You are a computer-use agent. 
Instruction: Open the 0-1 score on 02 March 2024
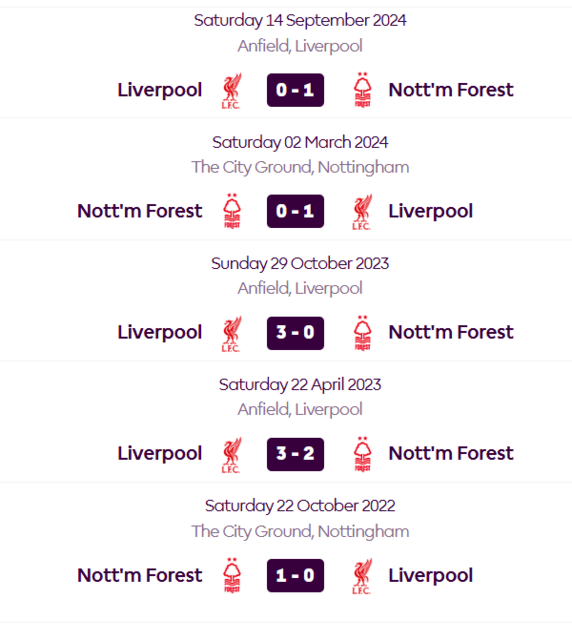point(295,211)
